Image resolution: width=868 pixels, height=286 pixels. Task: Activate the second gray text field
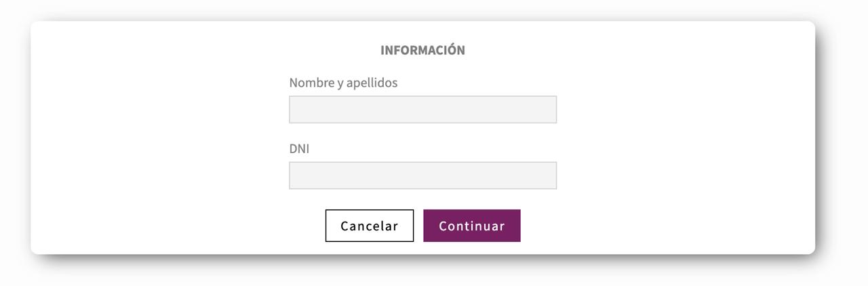point(422,175)
